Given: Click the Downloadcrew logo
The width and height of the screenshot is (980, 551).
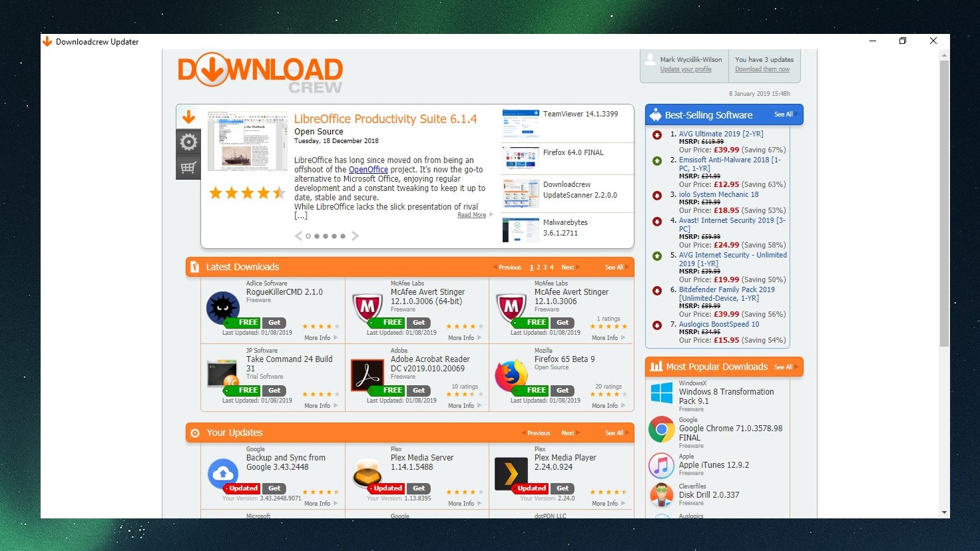Looking at the screenshot, I should tap(260, 73).
